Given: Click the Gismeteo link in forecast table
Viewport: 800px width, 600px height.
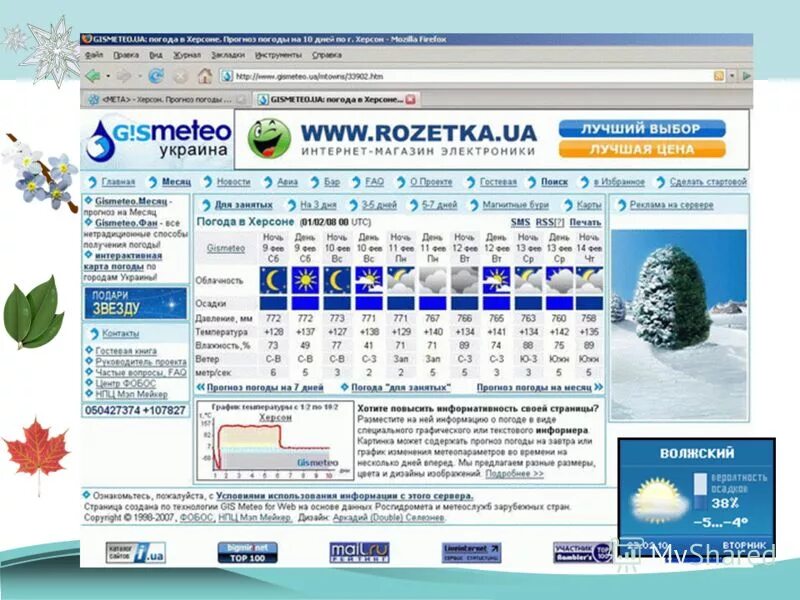Looking at the screenshot, I should (x=226, y=248).
